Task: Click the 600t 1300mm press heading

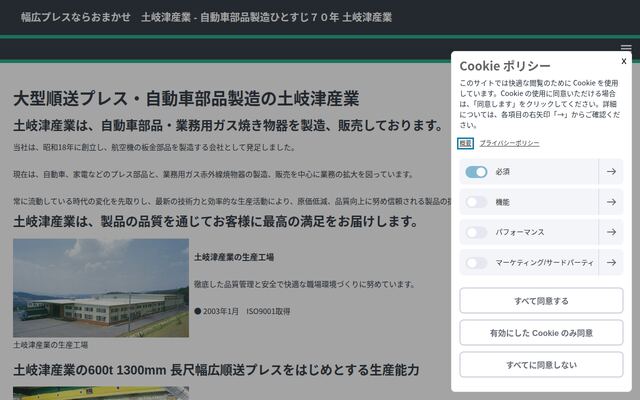Action: 216,370
